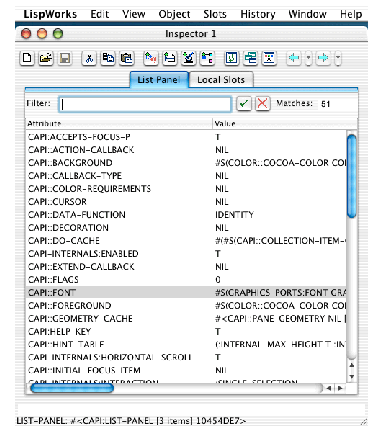Click the New document toolbar icon
The height and width of the screenshot is (433, 385).
[27, 58]
